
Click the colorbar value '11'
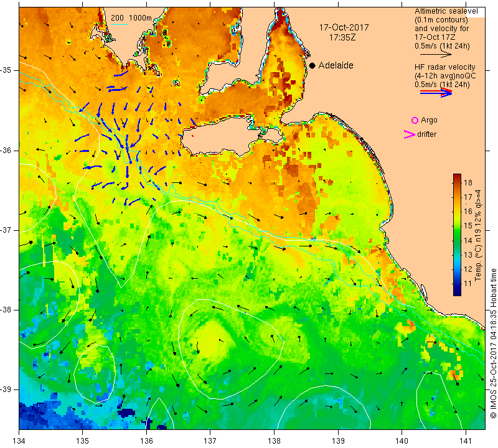(468, 284)
